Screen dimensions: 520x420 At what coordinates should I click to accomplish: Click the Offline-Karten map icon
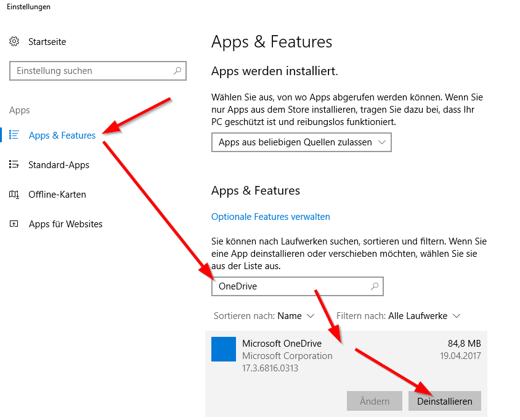[x=14, y=194]
